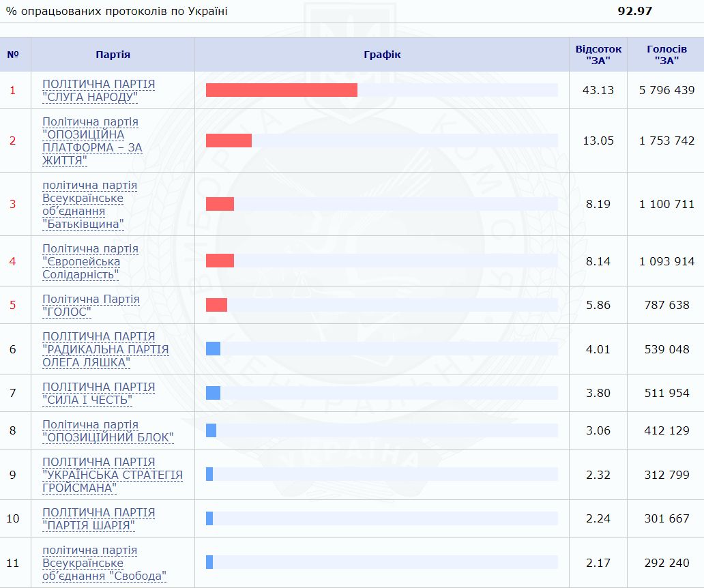The image size is (704, 588).
Task: Click the red bar for "СЛУГА НАРОДУ"
Action: 281,90
